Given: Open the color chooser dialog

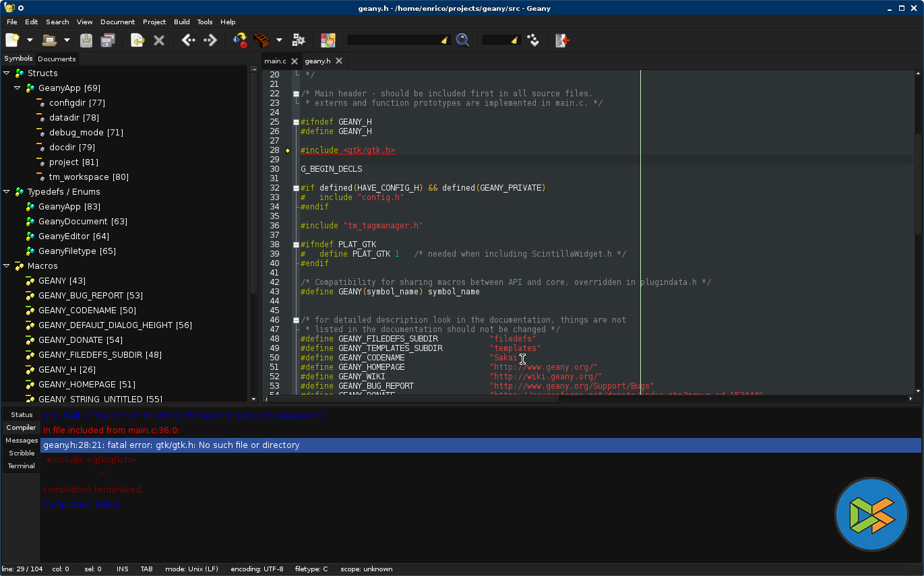Looking at the screenshot, I should 328,40.
